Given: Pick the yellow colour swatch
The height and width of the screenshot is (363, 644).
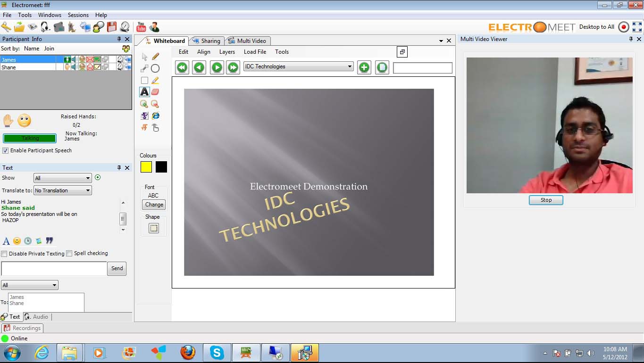Looking at the screenshot, I should [x=146, y=167].
